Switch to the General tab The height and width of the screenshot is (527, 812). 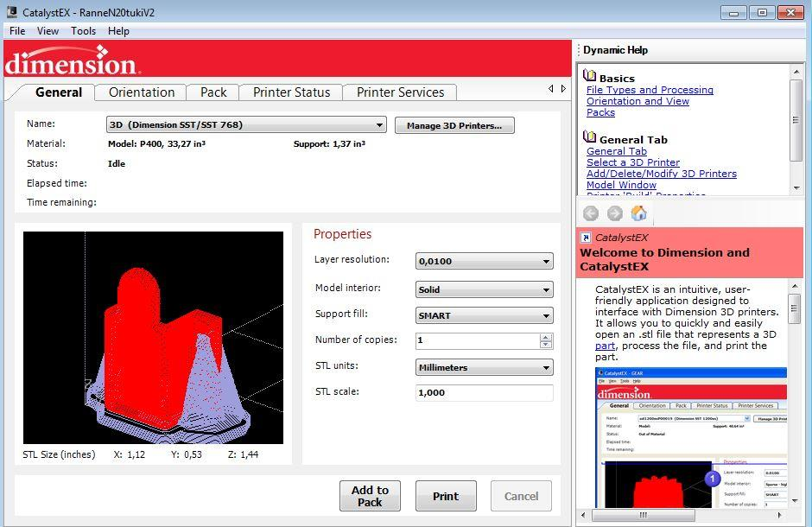pyautogui.click(x=59, y=92)
